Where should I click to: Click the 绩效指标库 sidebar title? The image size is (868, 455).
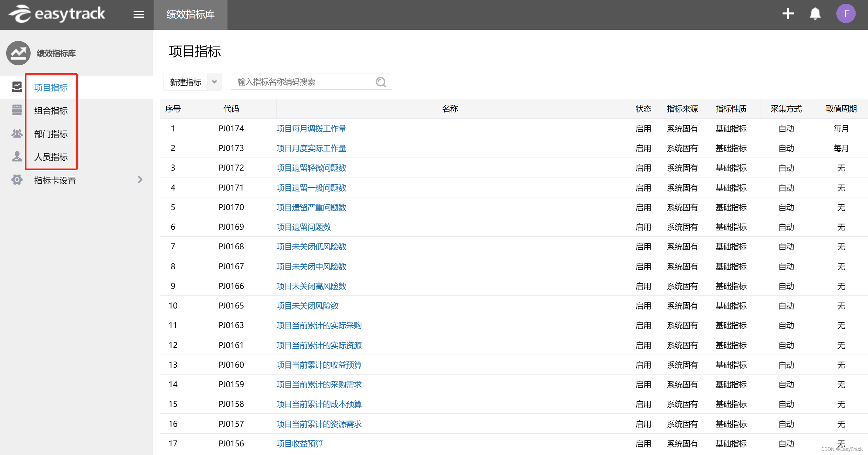click(56, 53)
